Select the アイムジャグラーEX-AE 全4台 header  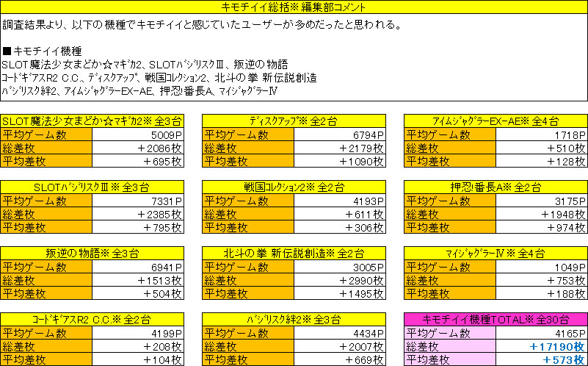(x=496, y=121)
